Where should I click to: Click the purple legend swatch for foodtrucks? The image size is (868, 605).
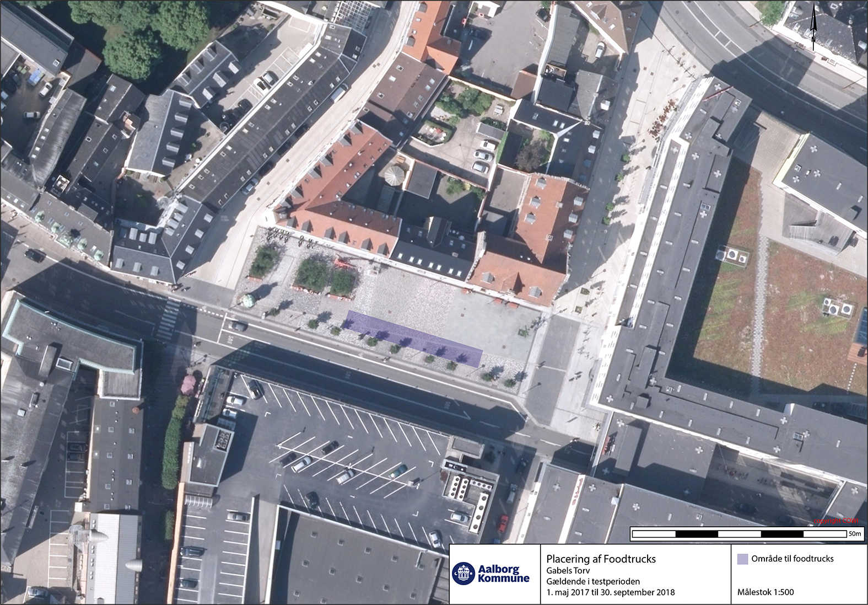742,559
